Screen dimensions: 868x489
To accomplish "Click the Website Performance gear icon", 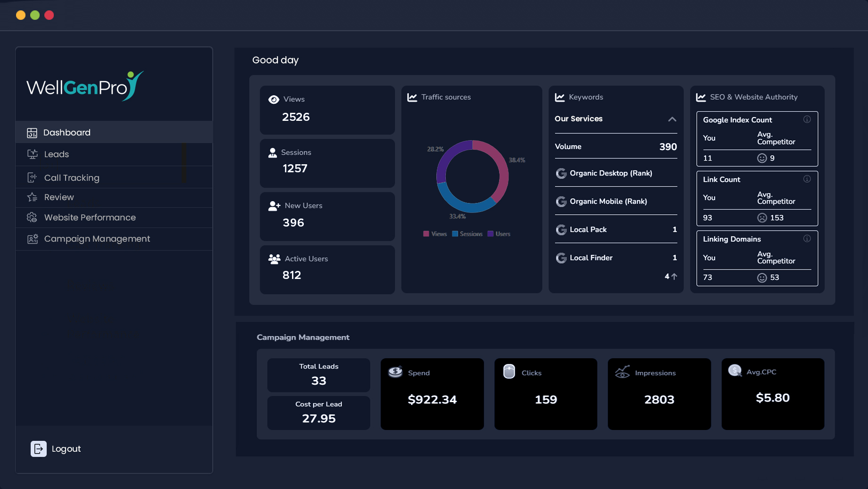I will (x=32, y=218).
